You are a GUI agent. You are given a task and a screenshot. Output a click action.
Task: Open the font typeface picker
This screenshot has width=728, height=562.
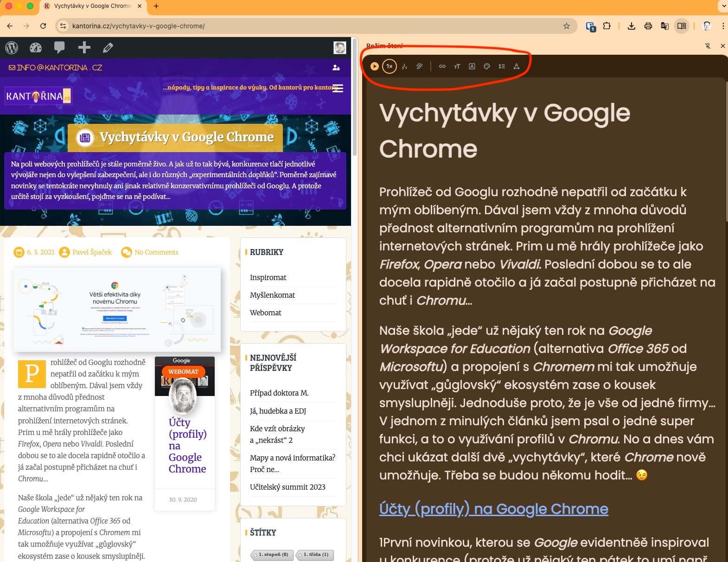coord(472,66)
